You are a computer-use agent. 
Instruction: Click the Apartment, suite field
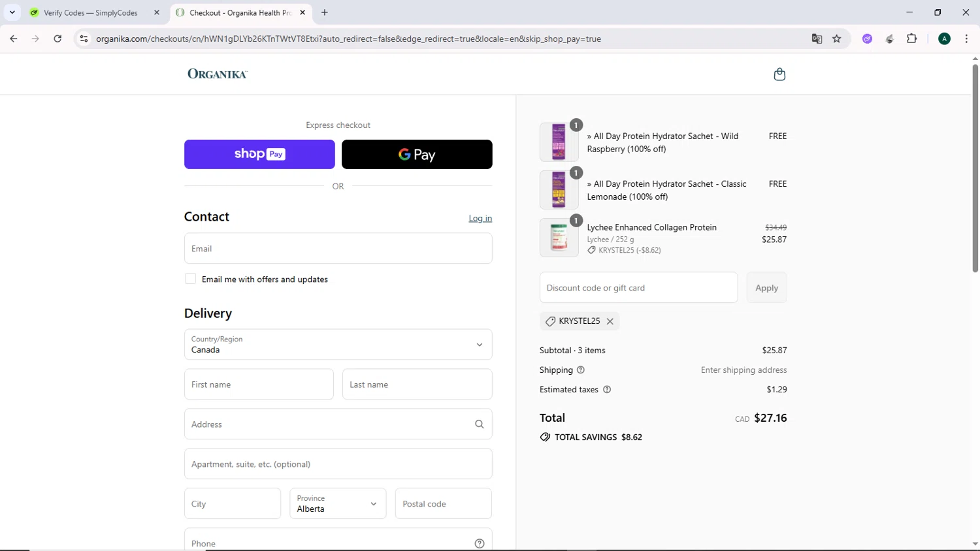(x=338, y=464)
